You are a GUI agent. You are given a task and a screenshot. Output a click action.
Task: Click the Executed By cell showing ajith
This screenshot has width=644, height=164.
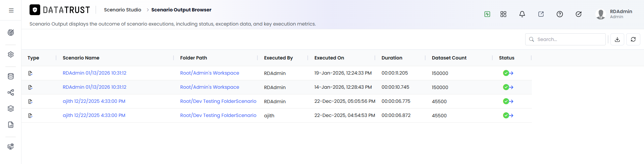[269, 116]
